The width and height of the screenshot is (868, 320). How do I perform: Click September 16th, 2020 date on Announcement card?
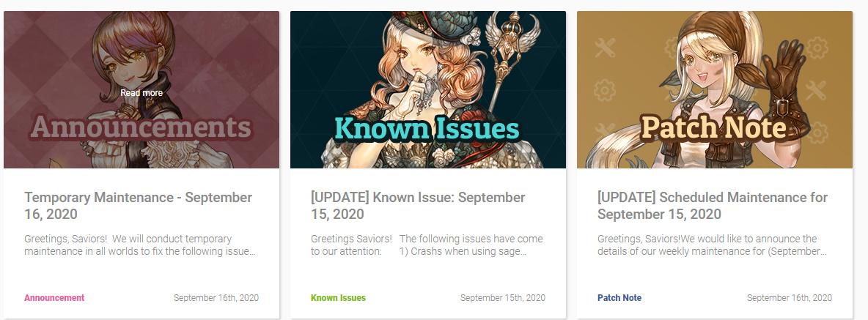[216, 298]
